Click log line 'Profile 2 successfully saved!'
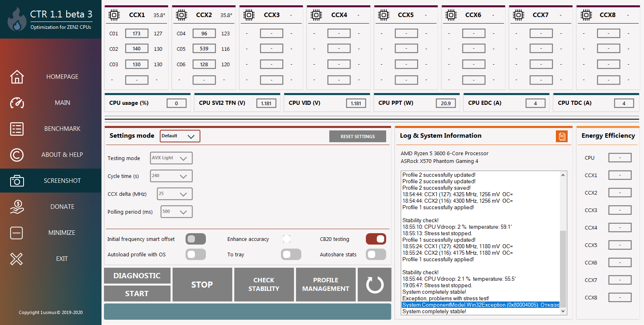The image size is (644, 325). point(437,188)
